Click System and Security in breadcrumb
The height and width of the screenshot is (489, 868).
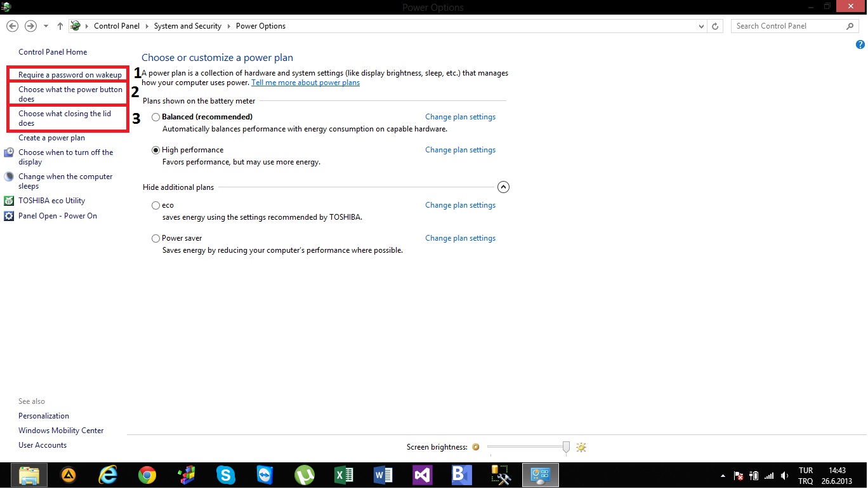point(187,26)
